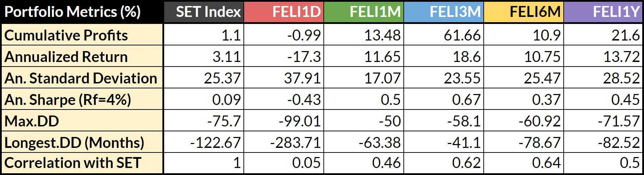Image resolution: width=644 pixels, height=175 pixels.
Task: Select the -283.71 longest drawdown cell
Action: tap(284, 143)
